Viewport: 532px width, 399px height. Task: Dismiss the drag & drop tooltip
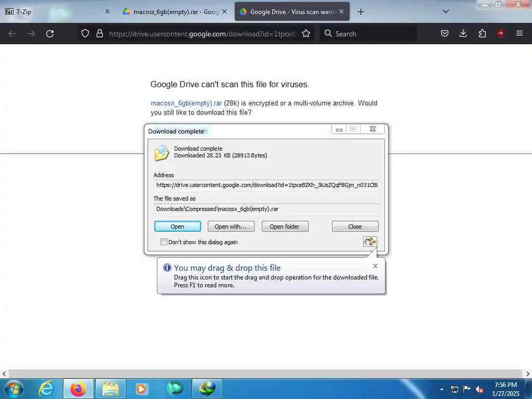coord(375,266)
